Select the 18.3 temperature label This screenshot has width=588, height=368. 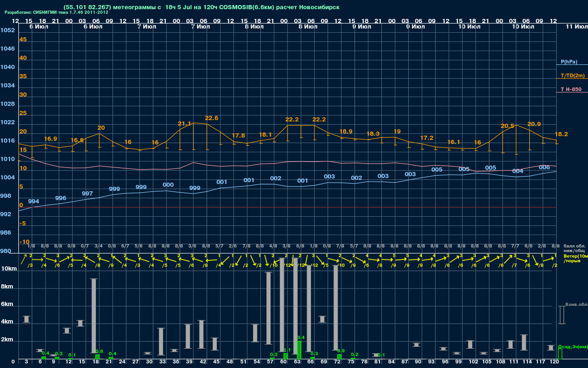(373, 134)
